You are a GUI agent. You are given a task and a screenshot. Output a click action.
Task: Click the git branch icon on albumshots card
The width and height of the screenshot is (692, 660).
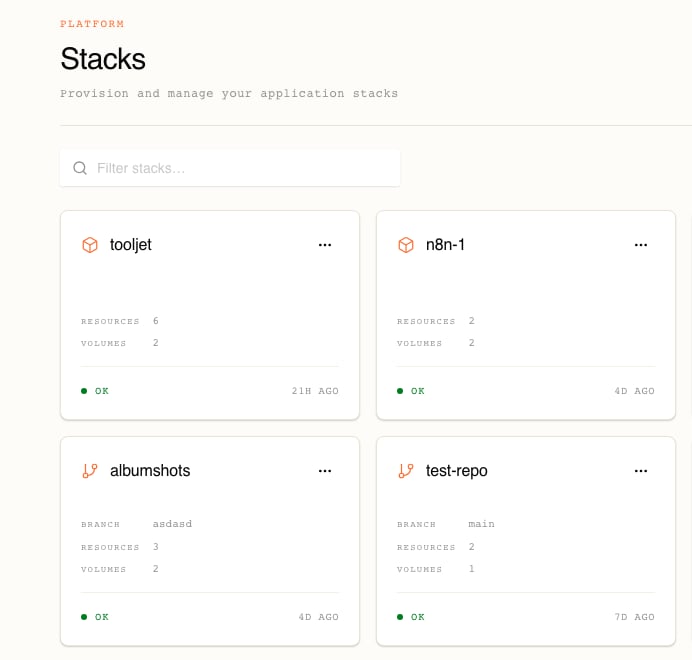coord(90,471)
